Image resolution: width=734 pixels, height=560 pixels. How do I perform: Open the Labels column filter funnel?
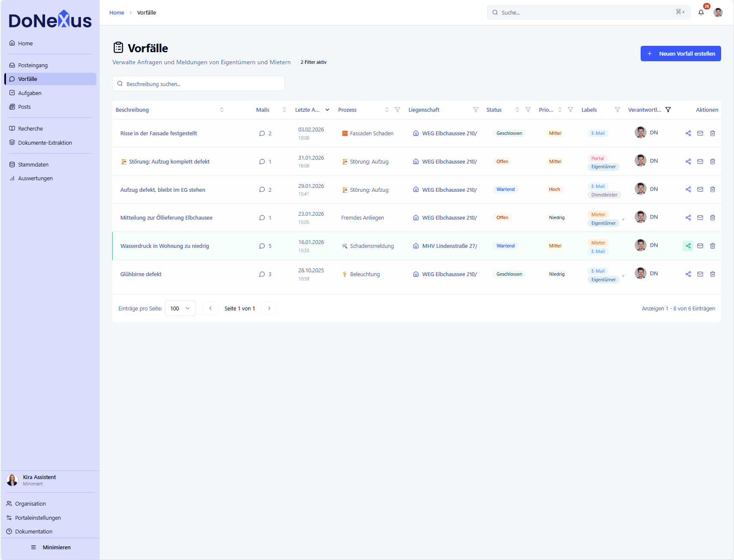[618, 110]
